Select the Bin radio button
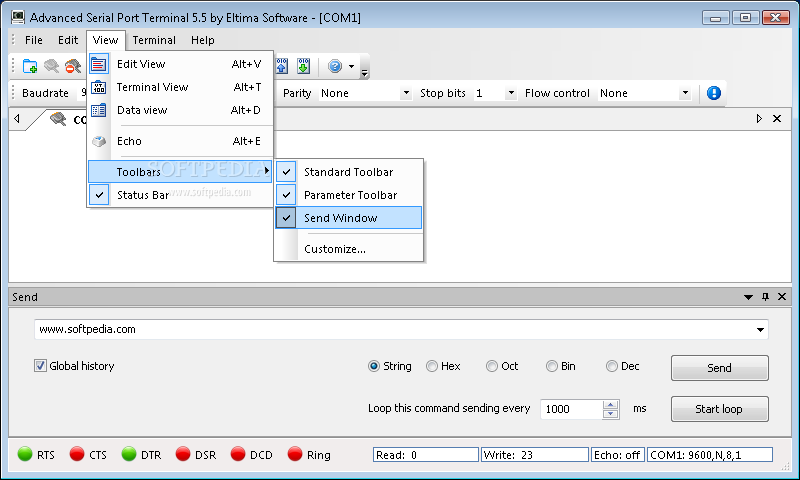800x480 pixels. 552,366
